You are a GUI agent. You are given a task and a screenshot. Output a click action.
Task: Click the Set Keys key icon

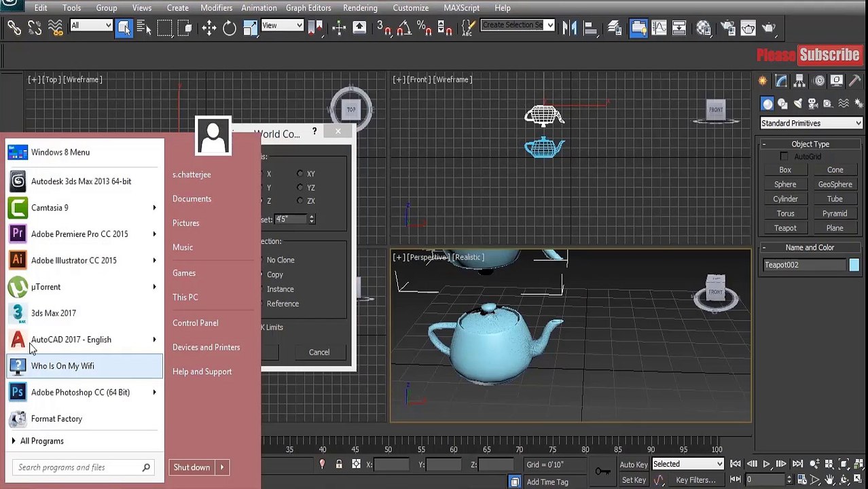coord(602,471)
